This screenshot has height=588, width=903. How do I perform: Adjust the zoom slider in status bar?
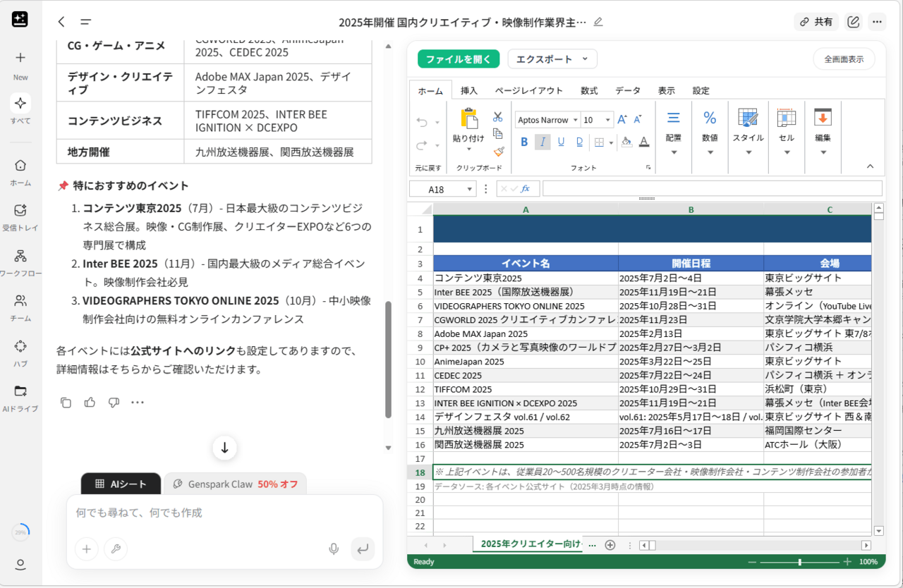[799, 562]
